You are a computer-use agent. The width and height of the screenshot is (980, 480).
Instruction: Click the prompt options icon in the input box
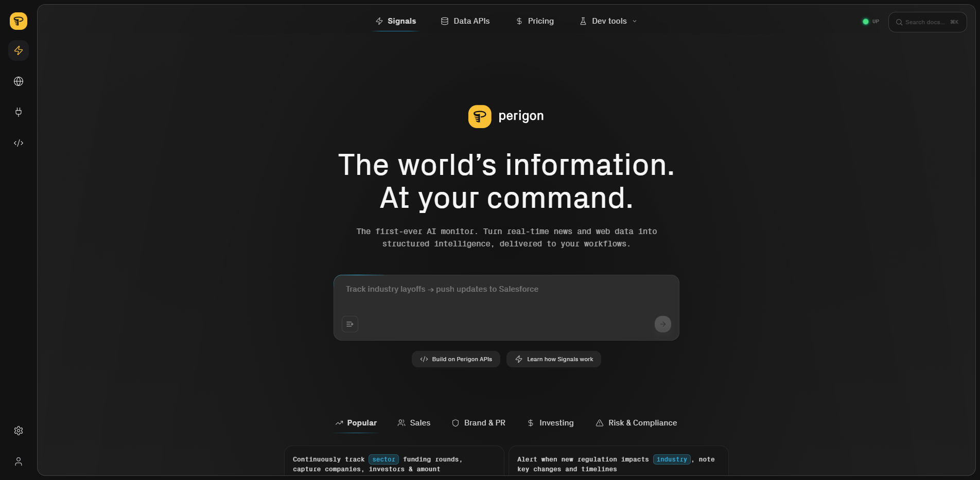coord(350,324)
